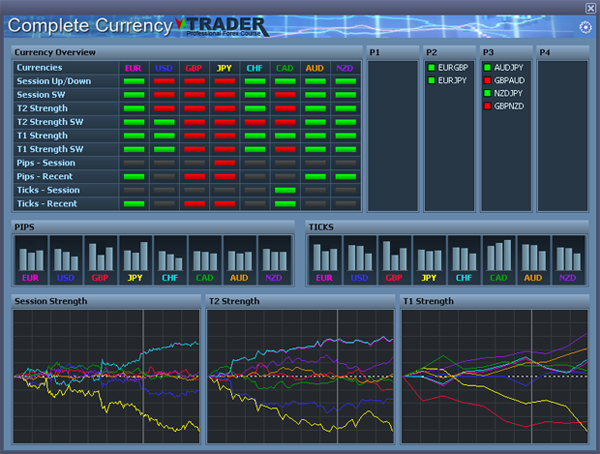This screenshot has width=600, height=454.
Task: Click the JPY bar chart in TICKS panel
Action: pos(429,260)
